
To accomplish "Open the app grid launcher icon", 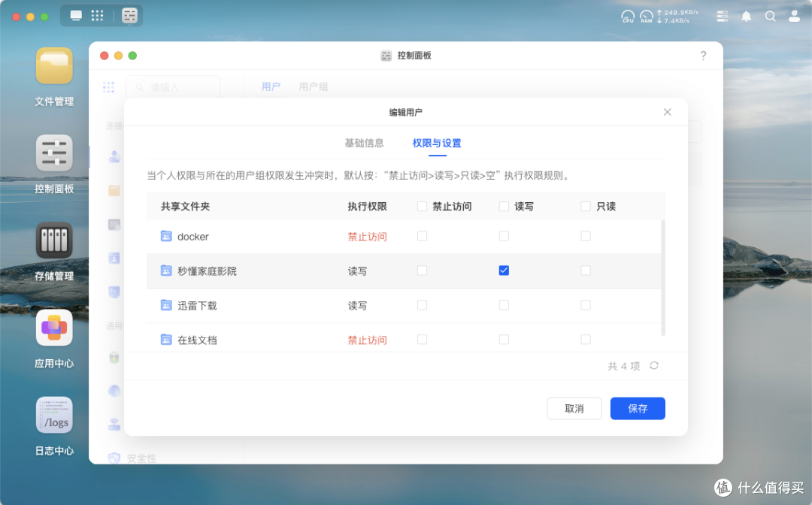I will (x=97, y=16).
